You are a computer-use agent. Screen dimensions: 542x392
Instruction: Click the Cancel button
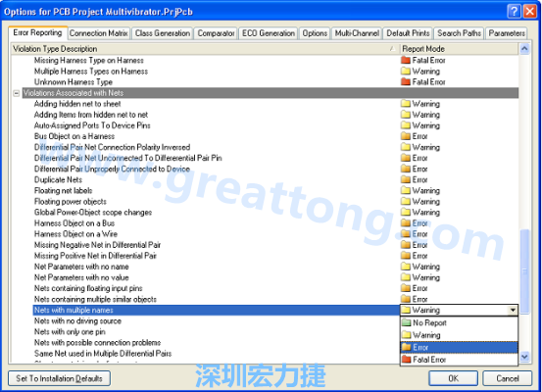coord(507,378)
